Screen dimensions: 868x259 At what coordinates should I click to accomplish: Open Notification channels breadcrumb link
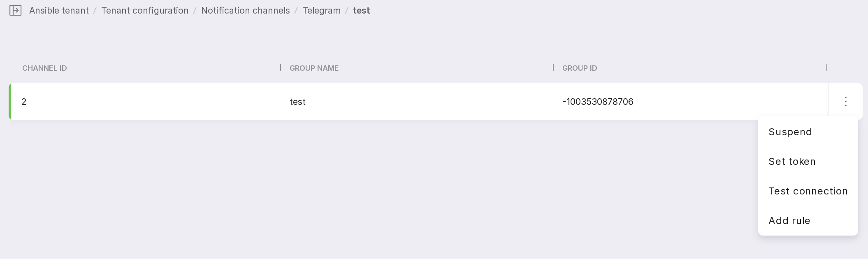[x=245, y=10]
